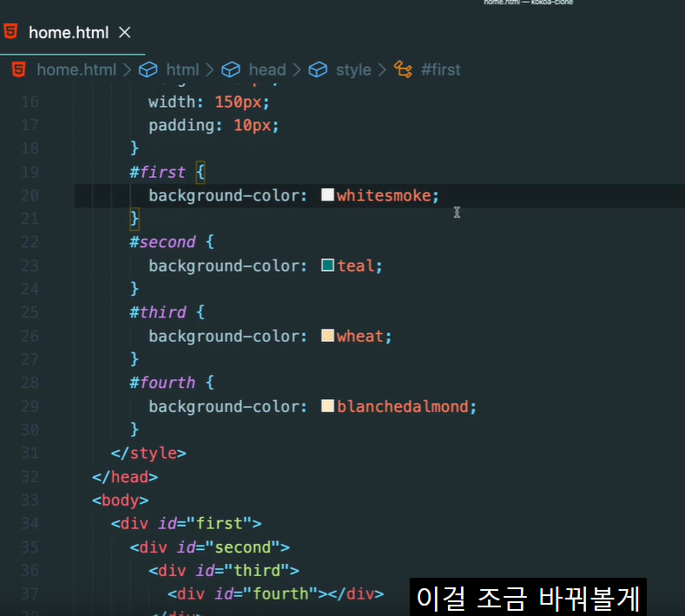685x616 pixels.
Task: Place the cursor on the #second selector
Action: [x=162, y=242]
